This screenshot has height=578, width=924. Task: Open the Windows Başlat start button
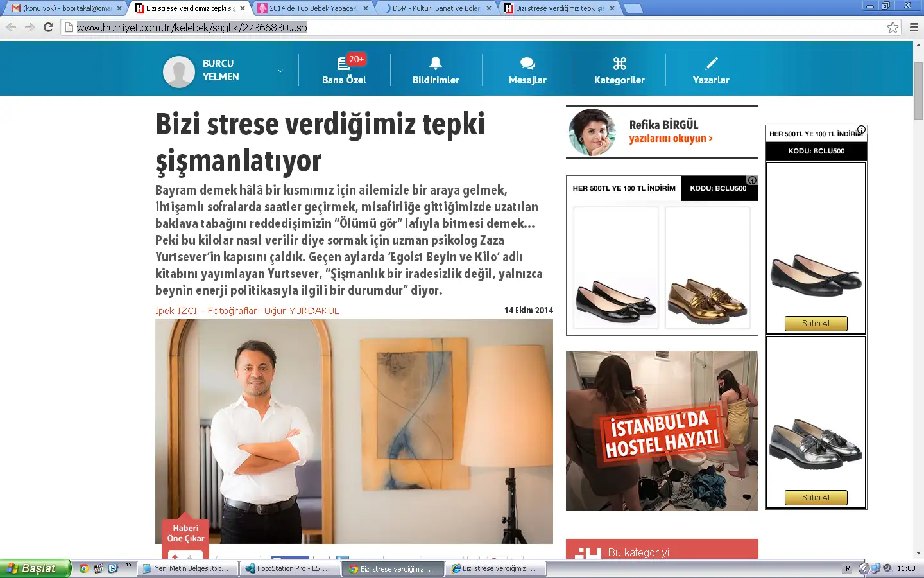click(35, 568)
